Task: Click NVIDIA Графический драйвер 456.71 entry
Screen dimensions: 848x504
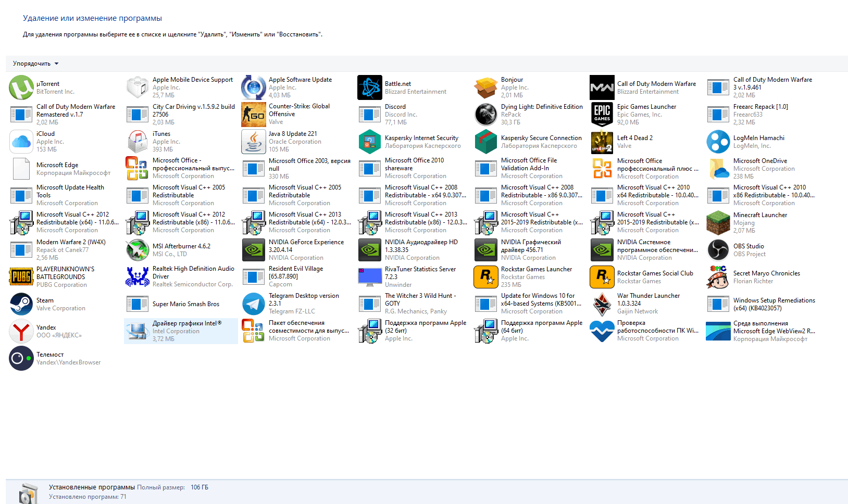Action: coord(530,250)
